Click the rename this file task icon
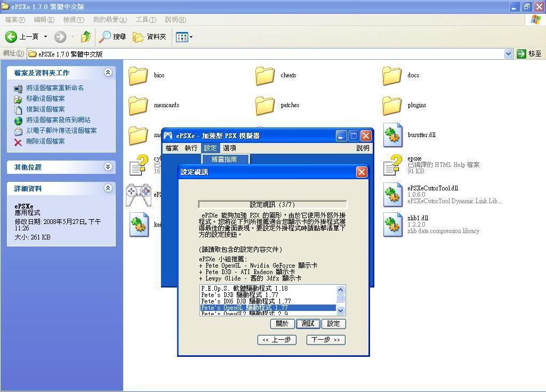The width and height of the screenshot is (546, 392). (x=18, y=89)
